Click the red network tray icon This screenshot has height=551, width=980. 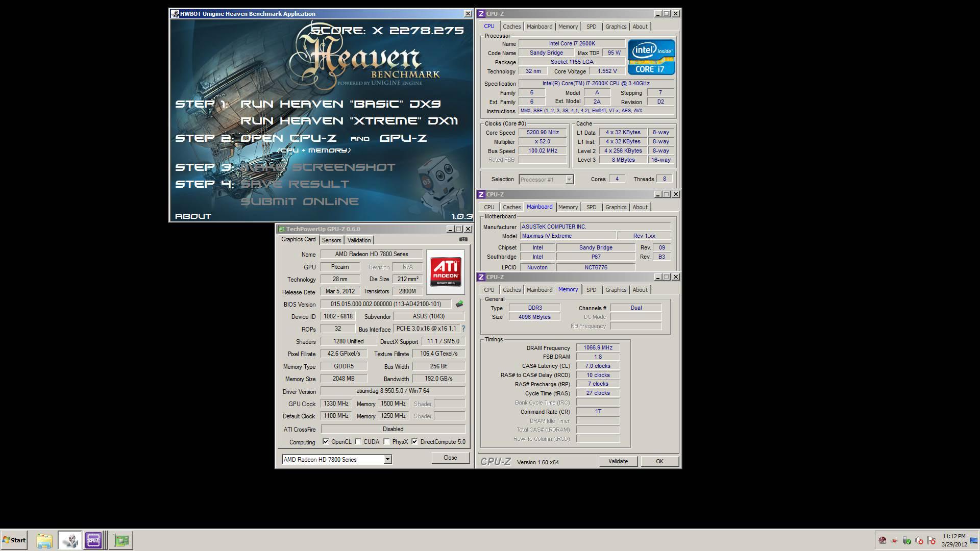coord(895,541)
